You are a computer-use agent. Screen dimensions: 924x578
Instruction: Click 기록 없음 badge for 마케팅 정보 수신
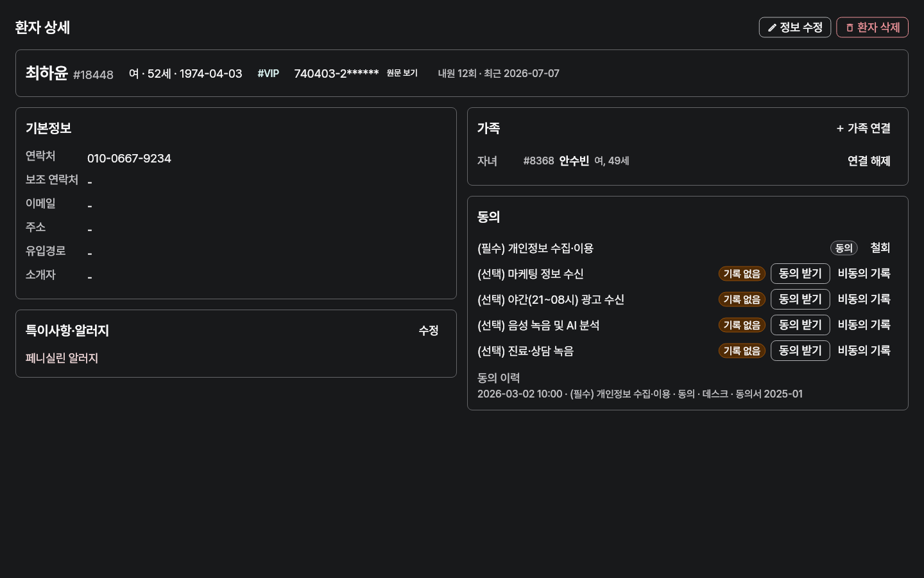point(742,274)
